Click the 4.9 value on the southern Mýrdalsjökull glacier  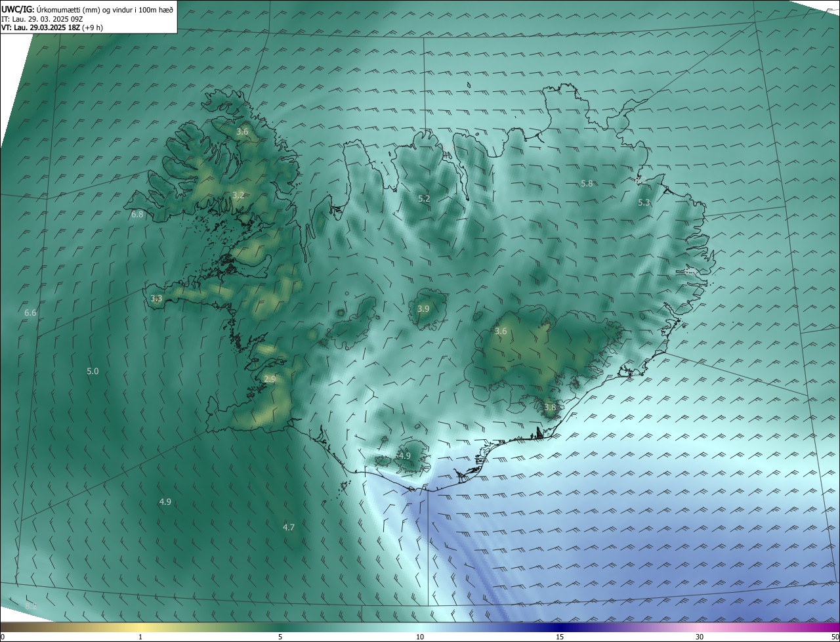point(404,456)
